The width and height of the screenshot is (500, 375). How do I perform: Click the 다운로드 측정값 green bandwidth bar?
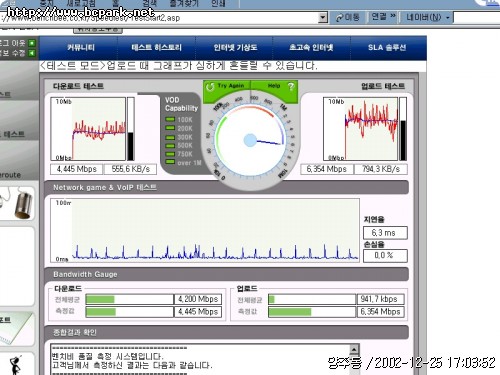[101, 312]
